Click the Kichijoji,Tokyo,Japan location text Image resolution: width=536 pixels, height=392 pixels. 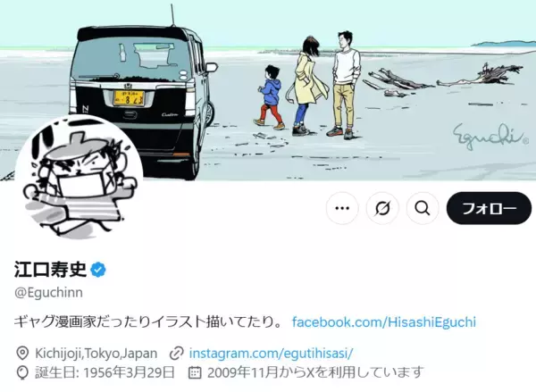96,353
